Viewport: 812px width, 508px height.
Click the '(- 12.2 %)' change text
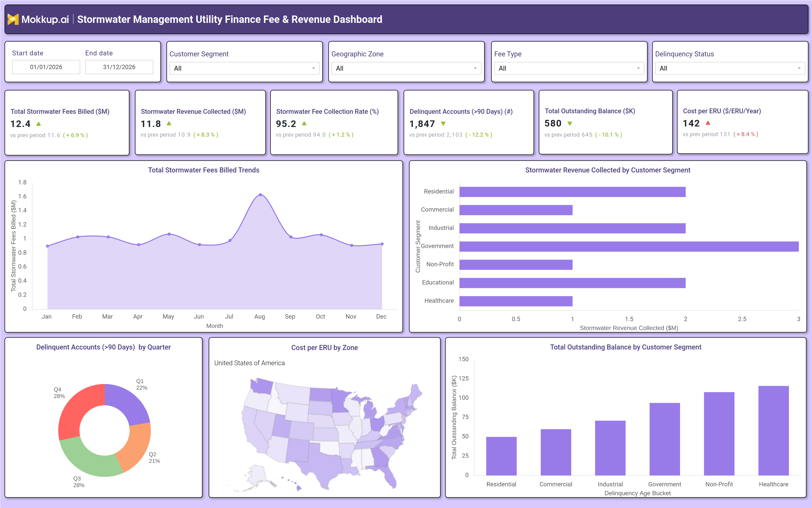(479, 135)
